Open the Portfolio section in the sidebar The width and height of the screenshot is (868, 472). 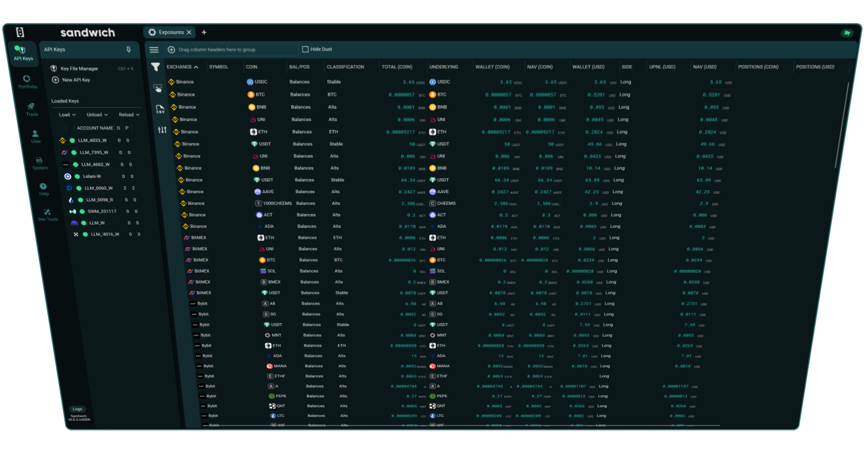(27, 81)
